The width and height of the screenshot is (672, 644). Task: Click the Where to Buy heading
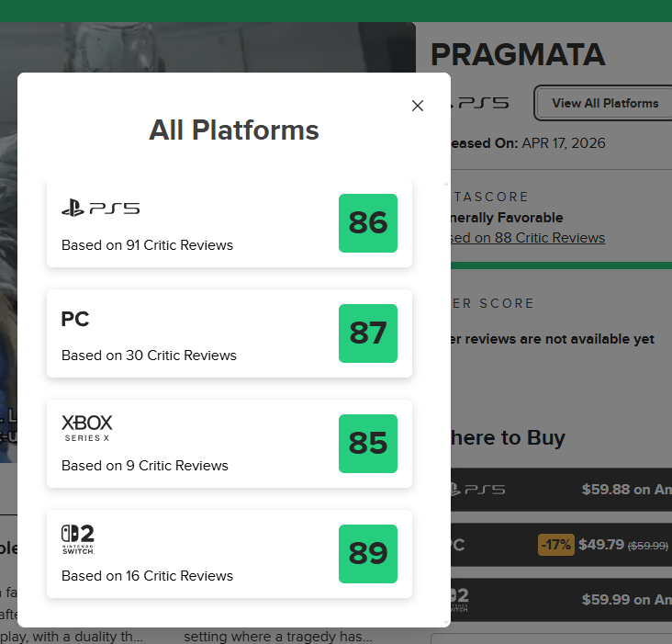(508, 438)
